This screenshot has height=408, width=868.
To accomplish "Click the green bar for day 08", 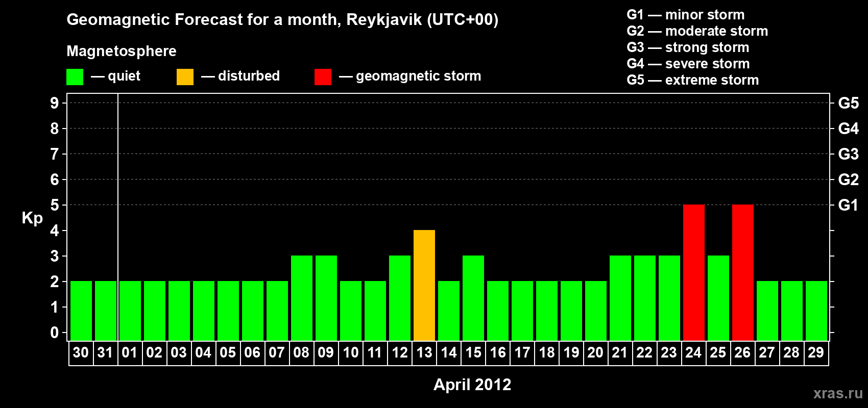I will 302,298.
